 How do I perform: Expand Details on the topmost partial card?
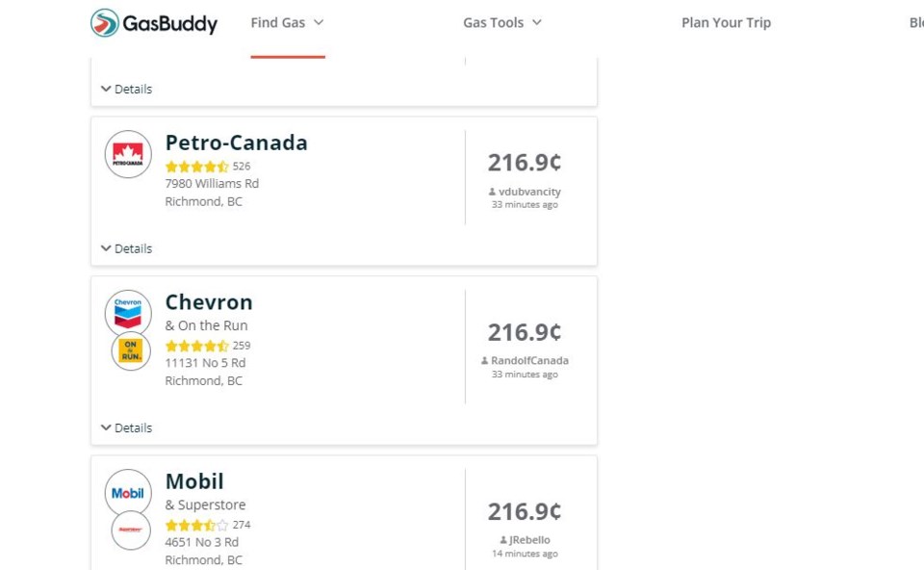point(127,89)
